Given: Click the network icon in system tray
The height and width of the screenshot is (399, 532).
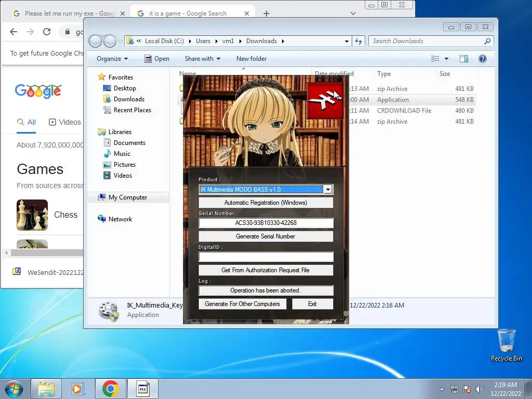Looking at the screenshot, I should [x=454, y=389].
